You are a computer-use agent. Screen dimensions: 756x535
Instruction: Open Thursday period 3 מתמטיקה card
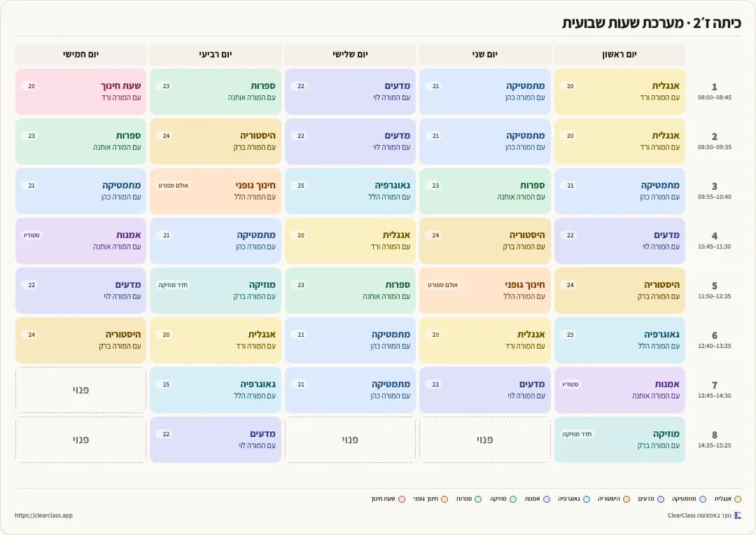(80, 191)
